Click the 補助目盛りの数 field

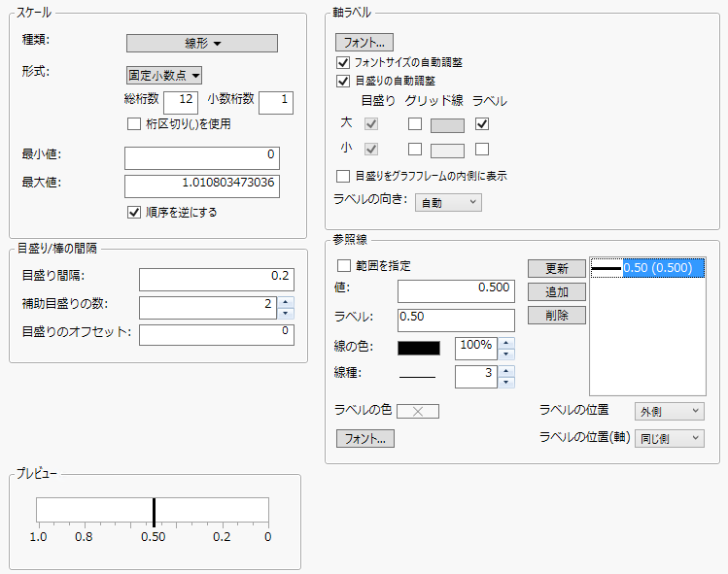pos(208,308)
